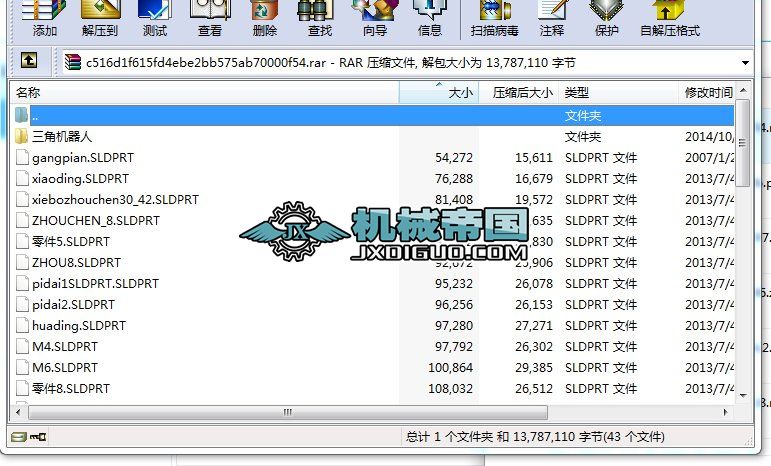This screenshot has width=771, height=466.
Task: Click the horizontal scrollbar left arrow
Action: [19, 412]
